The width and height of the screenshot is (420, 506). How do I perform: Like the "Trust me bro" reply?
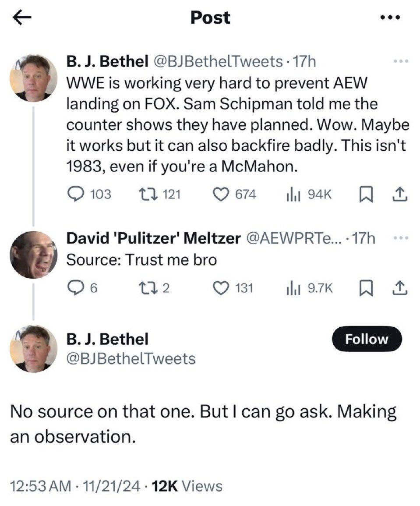(x=222, y=288)
